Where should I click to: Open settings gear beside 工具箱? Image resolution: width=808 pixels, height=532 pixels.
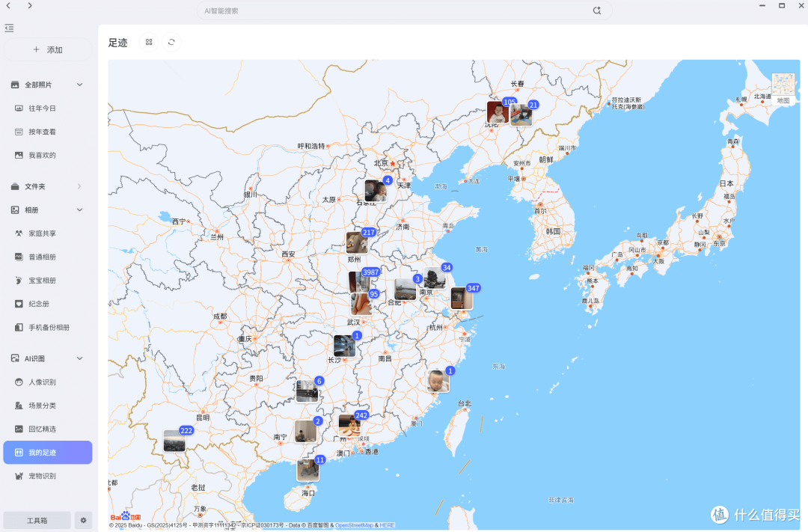pyautogui.click(x=84, y=520)
